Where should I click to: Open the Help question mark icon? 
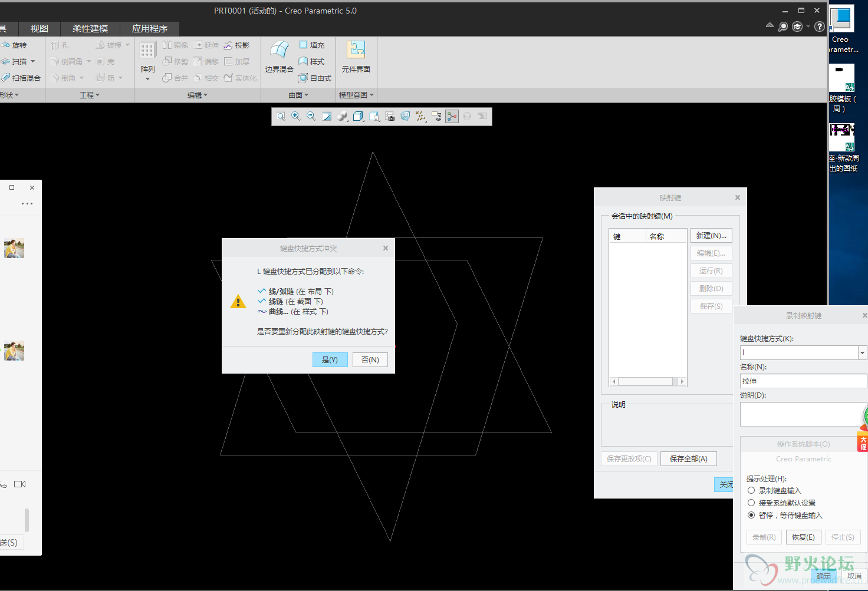point(820,27)
